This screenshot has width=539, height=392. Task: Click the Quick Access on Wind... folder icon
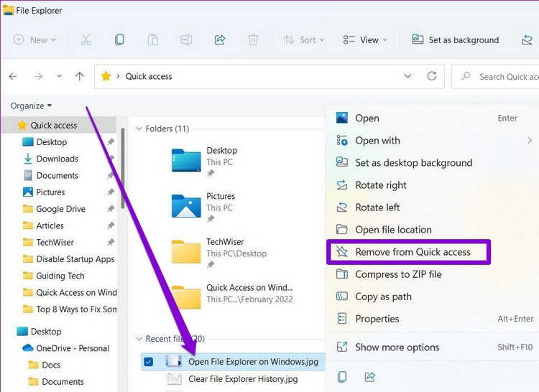click(x=186, y=297)
